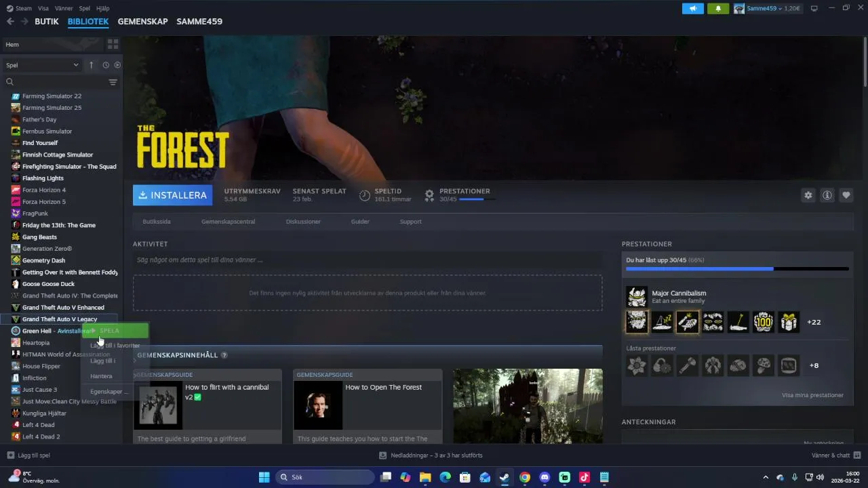Open the Hjälp menu
Screen dimensions: 868x488
click(103, 8)
